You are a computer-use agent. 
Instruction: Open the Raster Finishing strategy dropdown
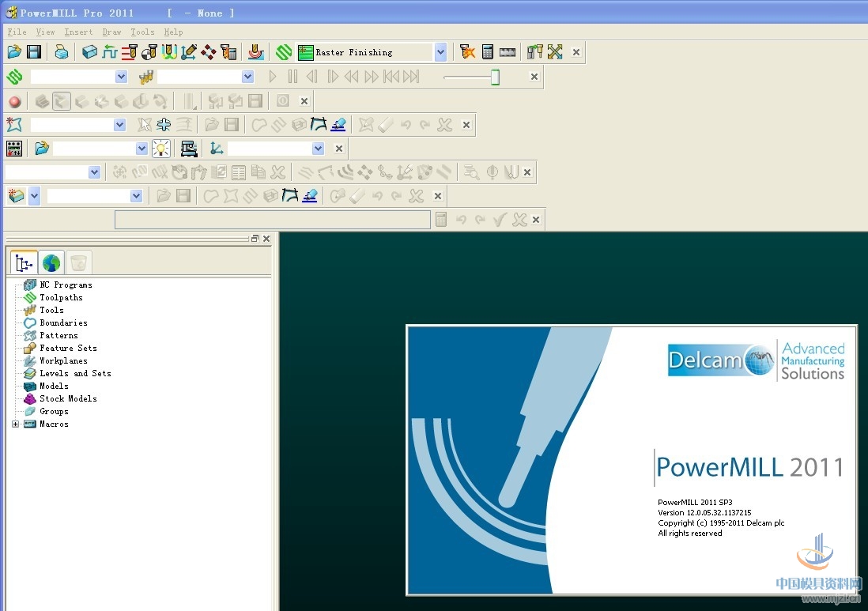(440, 52)
